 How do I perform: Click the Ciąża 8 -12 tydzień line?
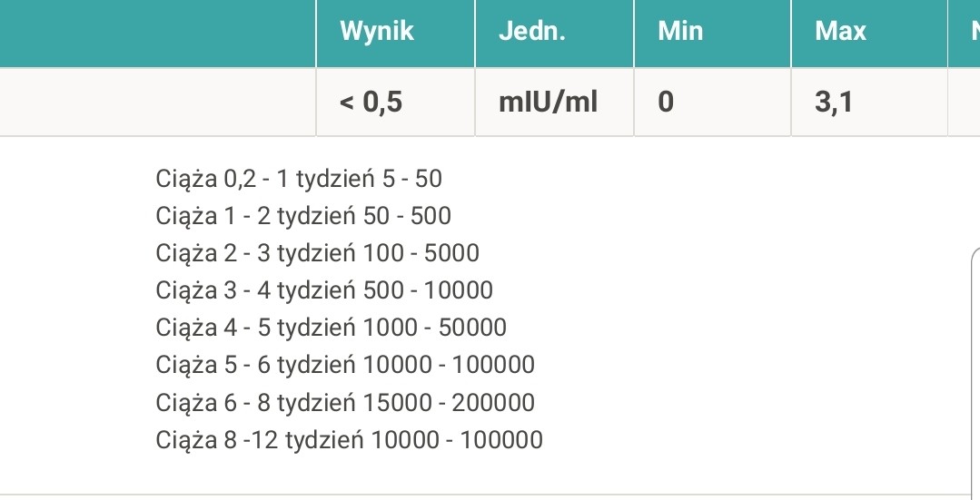click(350, 440)
